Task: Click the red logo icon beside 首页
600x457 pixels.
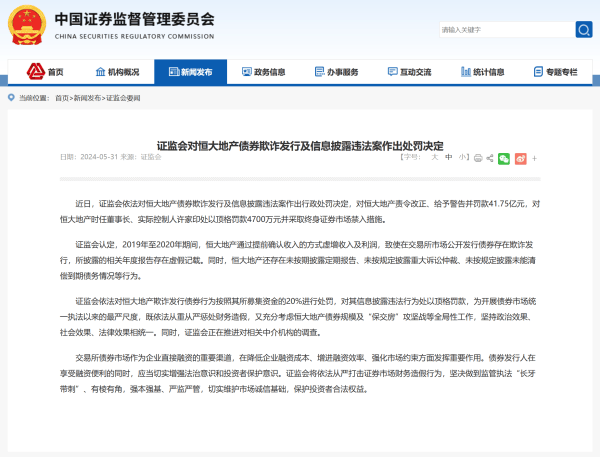Action: pyautogui.click(x=36, y=71)
